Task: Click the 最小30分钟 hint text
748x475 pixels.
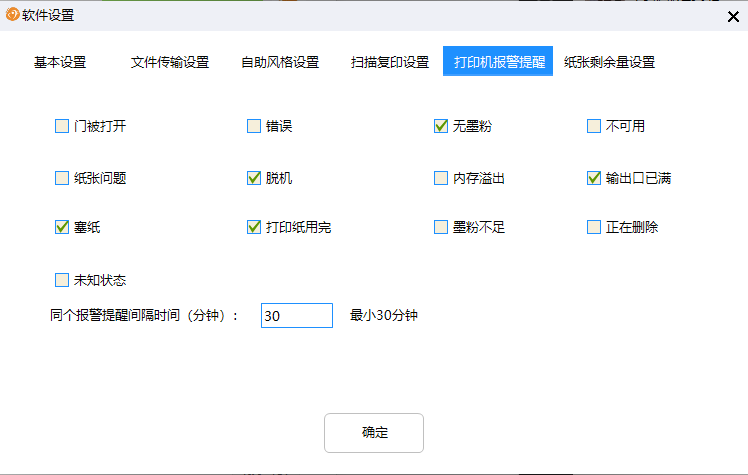Action: pos(384,315)
